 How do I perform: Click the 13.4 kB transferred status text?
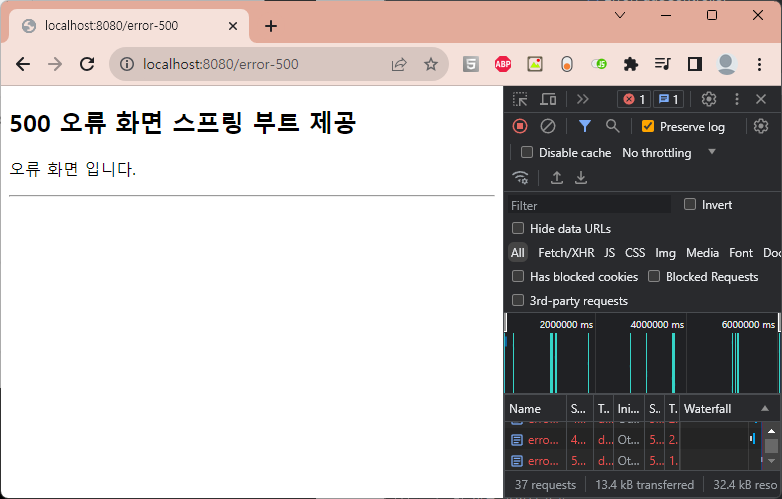click(644, 485)
